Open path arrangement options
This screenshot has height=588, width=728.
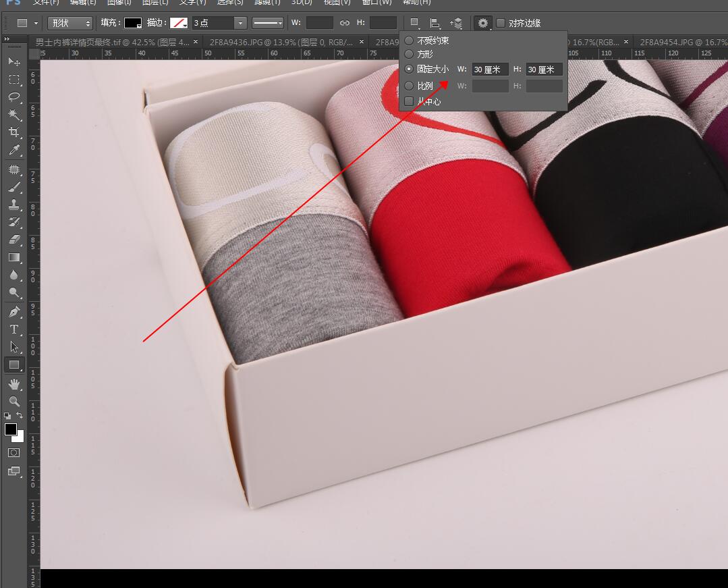456,23
